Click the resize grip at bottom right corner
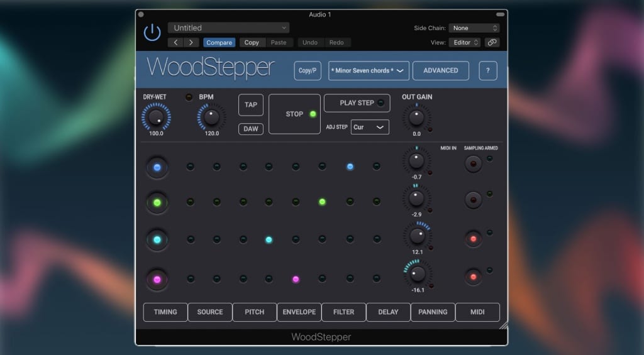The height and width of the screenshot is (355, 644). pos(504,325)
